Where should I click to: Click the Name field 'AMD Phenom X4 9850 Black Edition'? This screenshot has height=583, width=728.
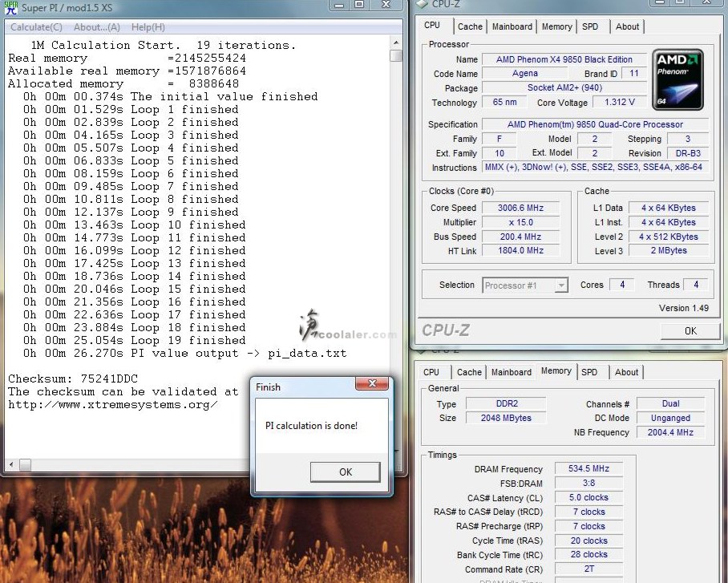564,59
